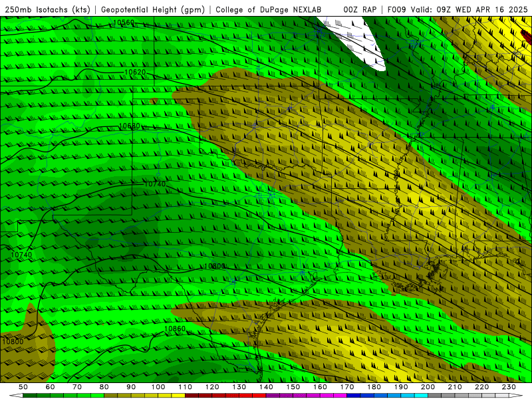This screenshot has height=399, width=532.
Task: Click the 10740 contour label in the map center
Action: pyautogui.click(x=155, y=184)
